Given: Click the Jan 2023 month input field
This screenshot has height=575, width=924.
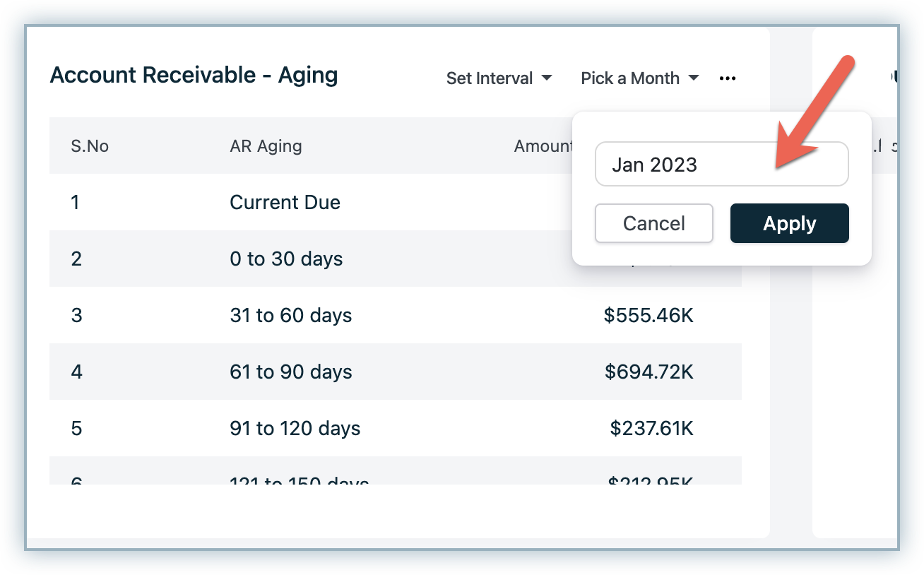Looking at the screenshot, I should pos(721,165).
